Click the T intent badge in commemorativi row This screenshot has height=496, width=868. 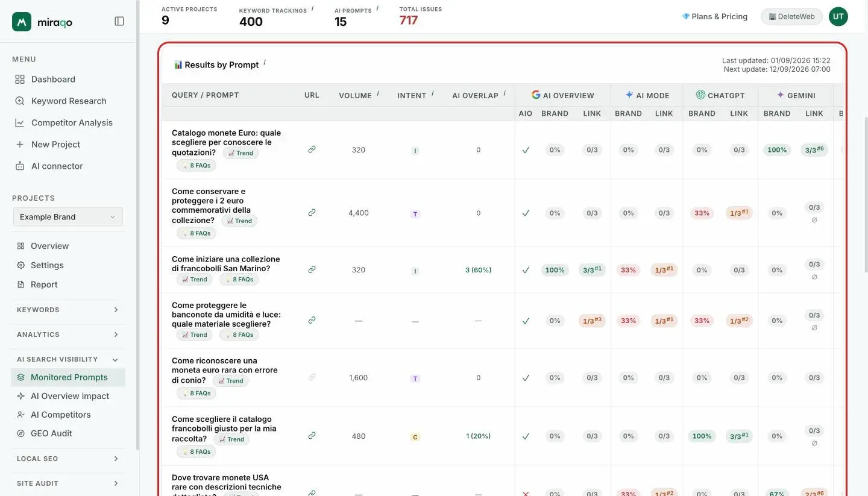(x=415, y=214)
